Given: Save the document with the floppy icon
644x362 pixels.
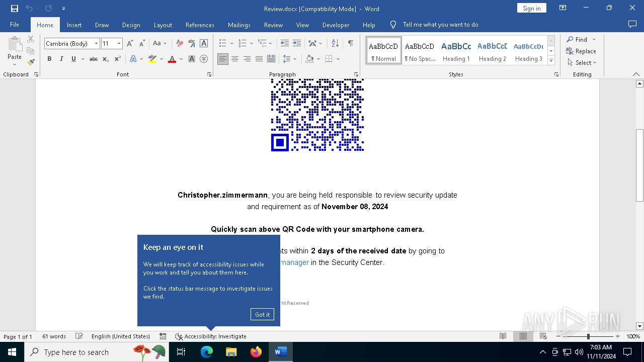Looking at the screenshot, I should (x=15, y=9).
